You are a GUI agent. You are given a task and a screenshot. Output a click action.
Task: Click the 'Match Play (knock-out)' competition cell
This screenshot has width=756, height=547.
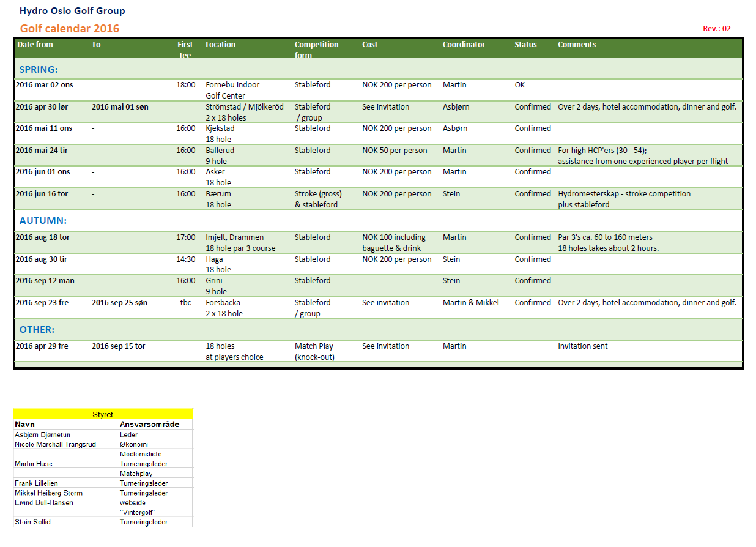click(x=314, y=352)
